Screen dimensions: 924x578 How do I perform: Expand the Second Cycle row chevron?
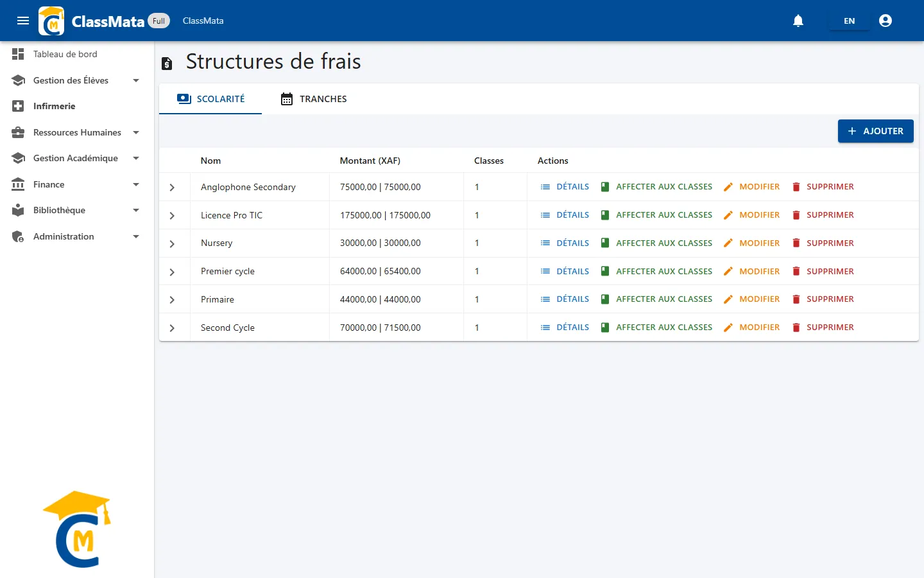pyautogui.click(x=172, y=328)
